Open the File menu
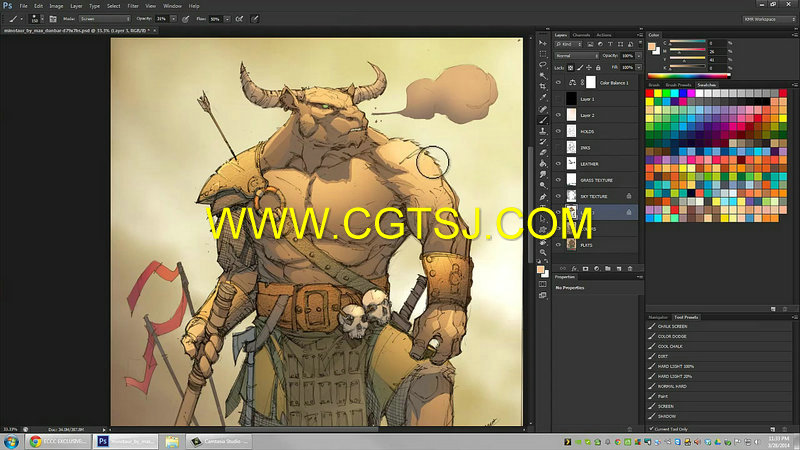Image resolution: width=800 pixels, height=450 pixels. pyautogui.click(x=23, y=6)
